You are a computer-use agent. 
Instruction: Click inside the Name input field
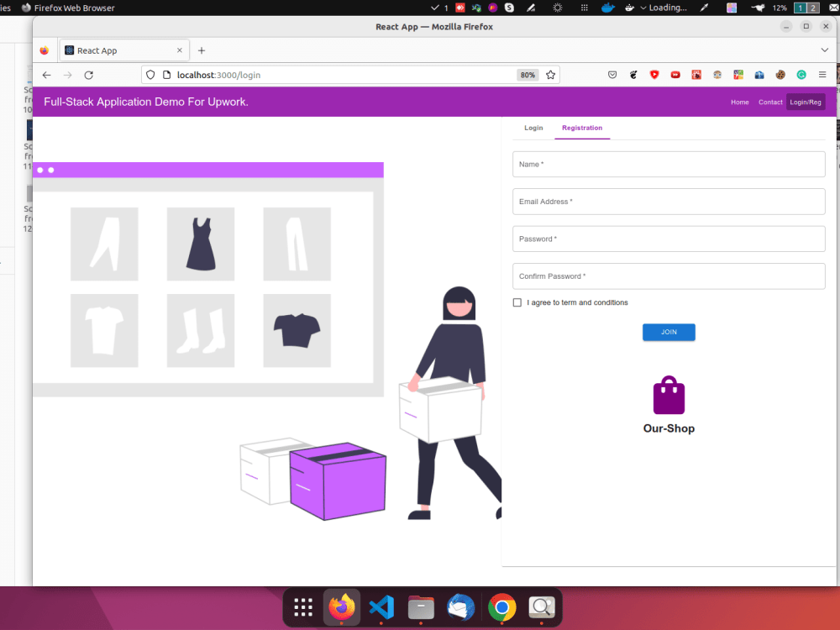pos(669,165)
